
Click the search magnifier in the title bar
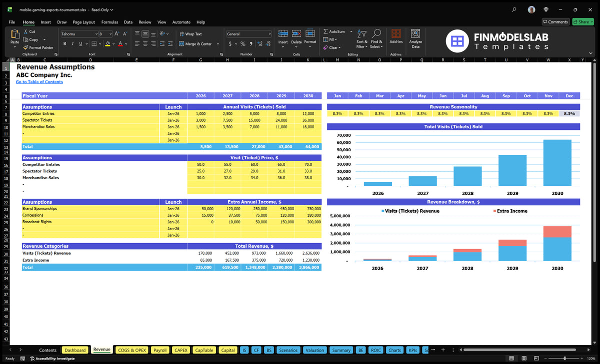[514, 9]
